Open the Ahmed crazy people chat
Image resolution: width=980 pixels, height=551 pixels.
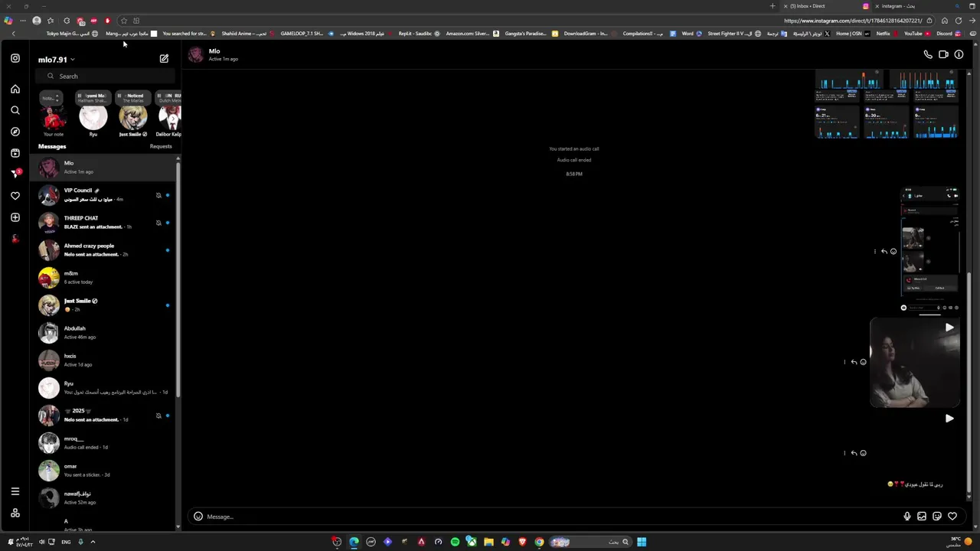[x=103, y=250]
